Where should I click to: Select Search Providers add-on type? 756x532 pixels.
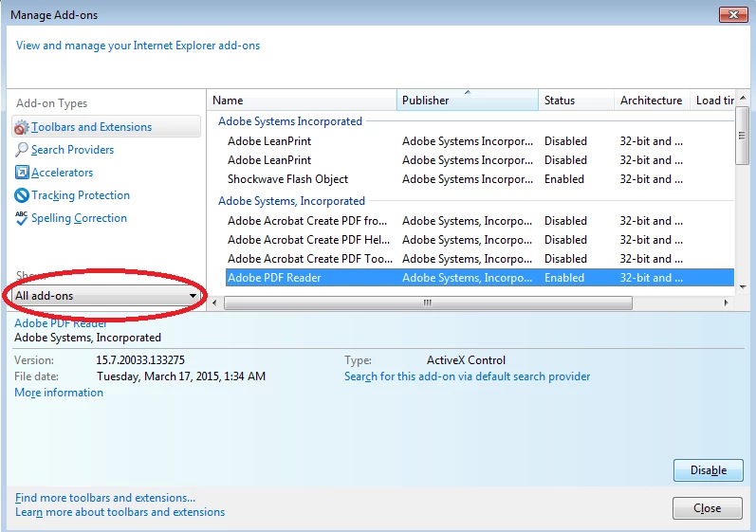point(73,150)
